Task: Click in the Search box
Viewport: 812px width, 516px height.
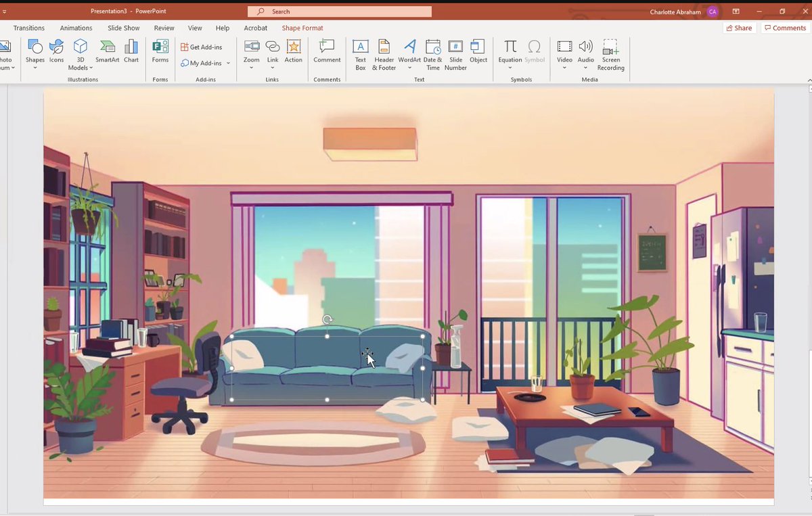Action: click(x=340, y=11)
